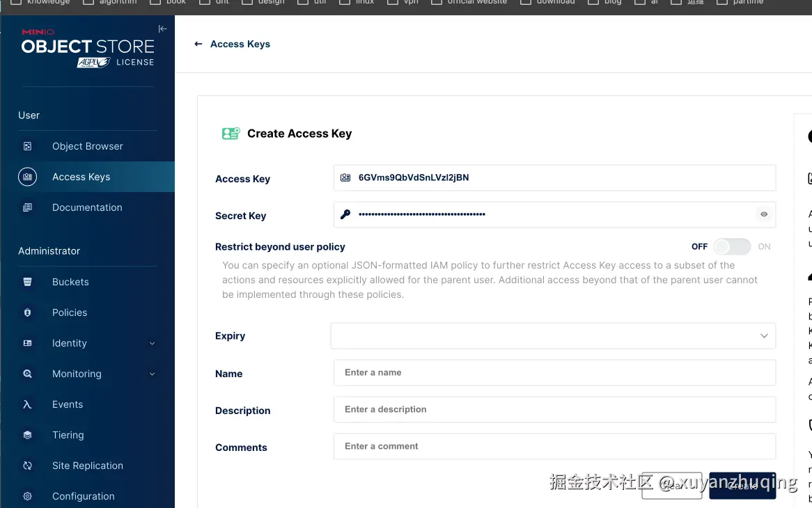Click the Object Browser sidebar icon
Screen dimensions: 812x508
(x=27, y=146)
